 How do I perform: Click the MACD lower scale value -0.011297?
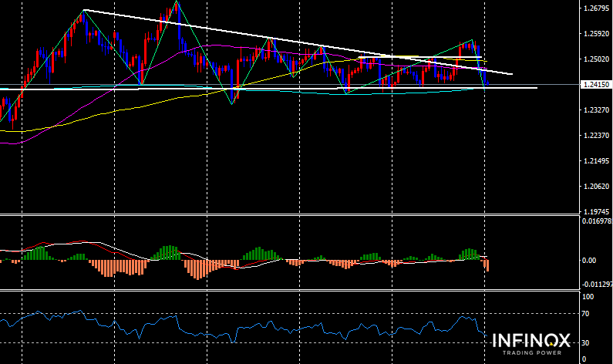(x=598, y=285)
